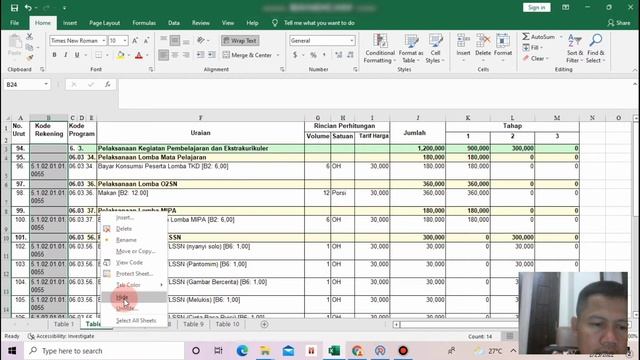Screen dimensions: 640x360
Task: Click the Accounting dollar format icon
Action: click(295, 55)
